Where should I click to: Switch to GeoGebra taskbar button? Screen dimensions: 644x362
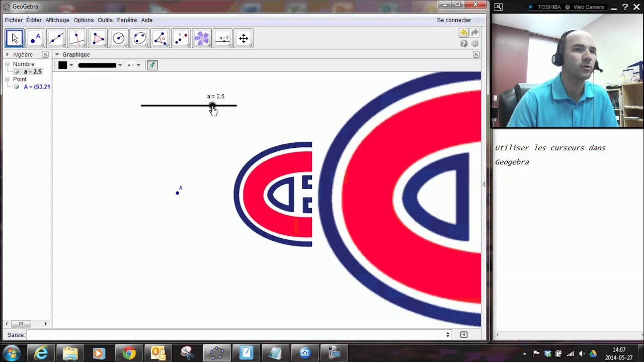click(217, 353)
